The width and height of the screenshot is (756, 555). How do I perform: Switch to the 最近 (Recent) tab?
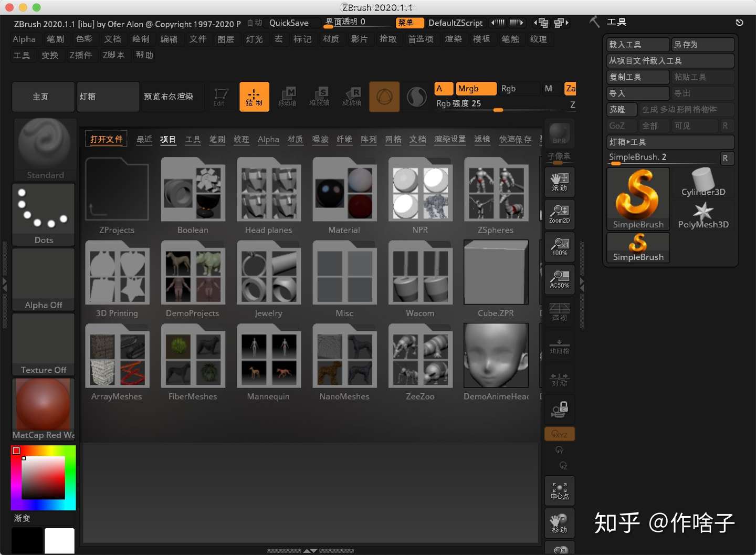pyautogui.click(x=144, y=140)
